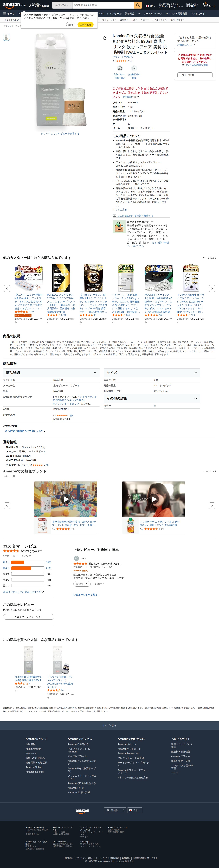Expand 評価はどのように計算されますか
This screenshot has width=219, height=868.
23,592
